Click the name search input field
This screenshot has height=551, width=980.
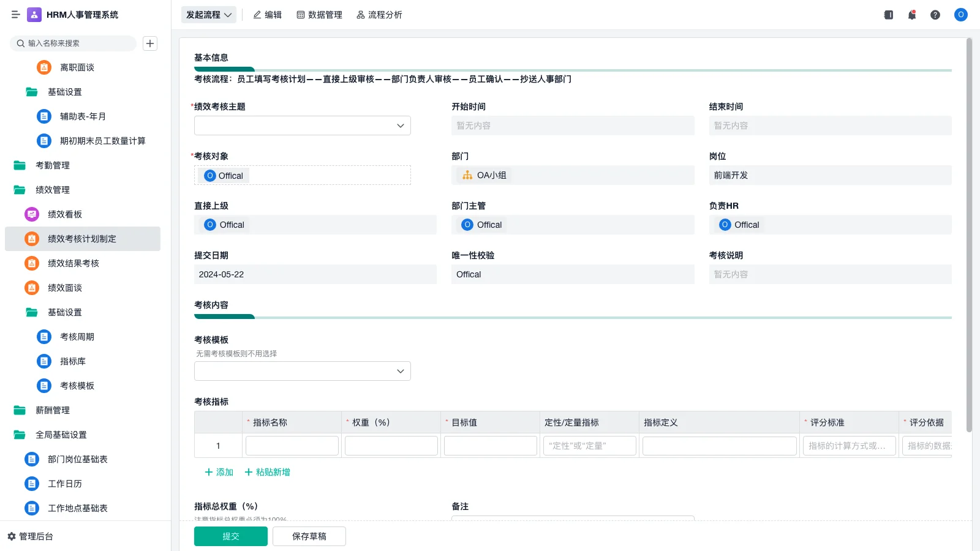click(73, 43)
